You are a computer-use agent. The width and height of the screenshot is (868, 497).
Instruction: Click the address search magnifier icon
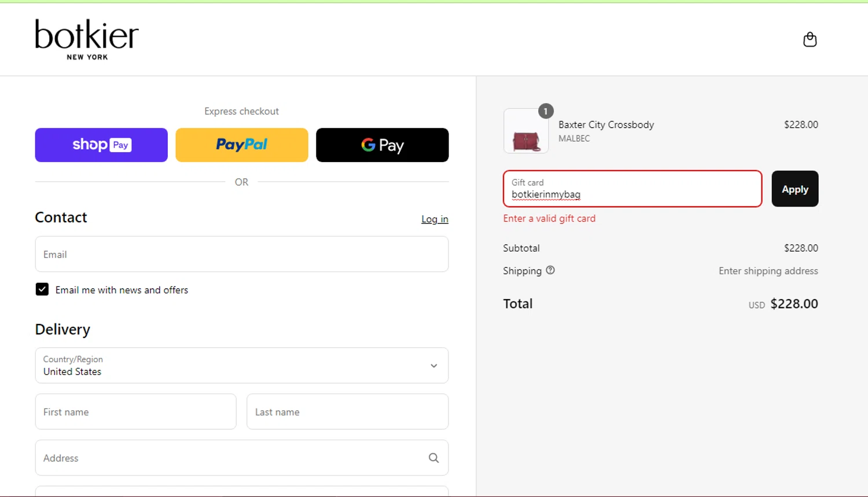click(433, 458)
